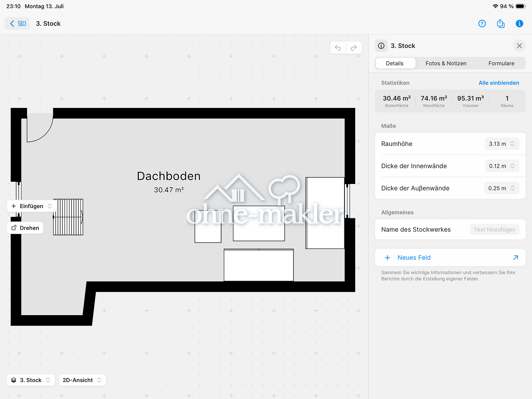
Task: Switch to the Details tab
Action: 395,63
